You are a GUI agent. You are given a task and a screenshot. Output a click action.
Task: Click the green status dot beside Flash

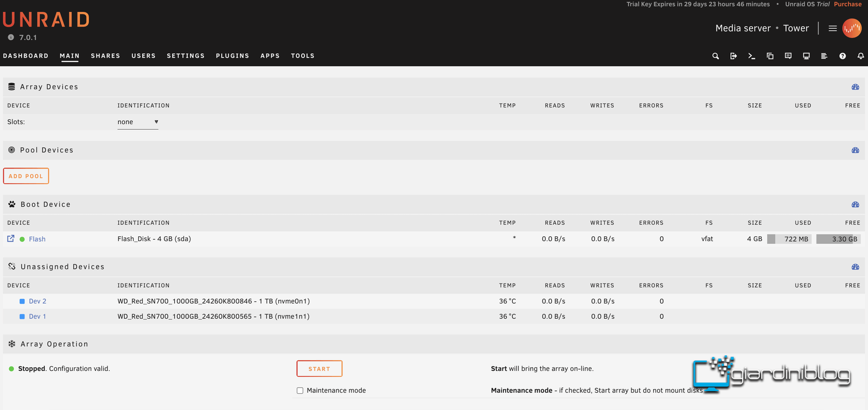[22, 239]
